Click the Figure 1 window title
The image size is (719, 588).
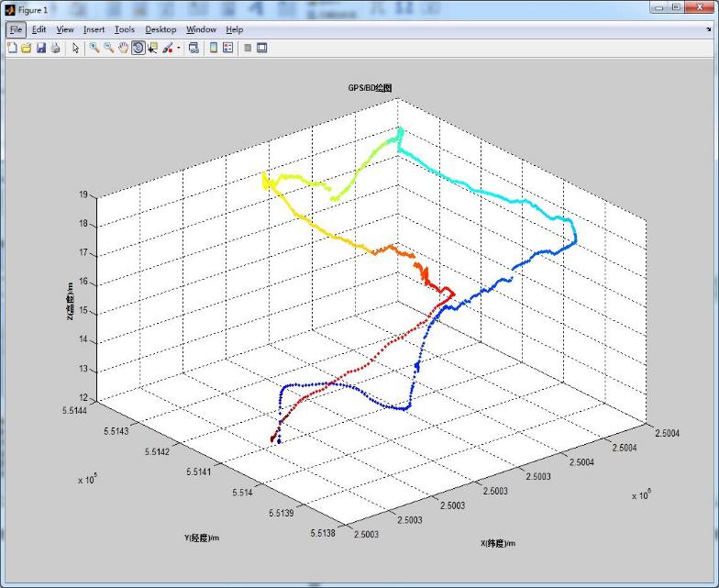[x=33, y=10]
